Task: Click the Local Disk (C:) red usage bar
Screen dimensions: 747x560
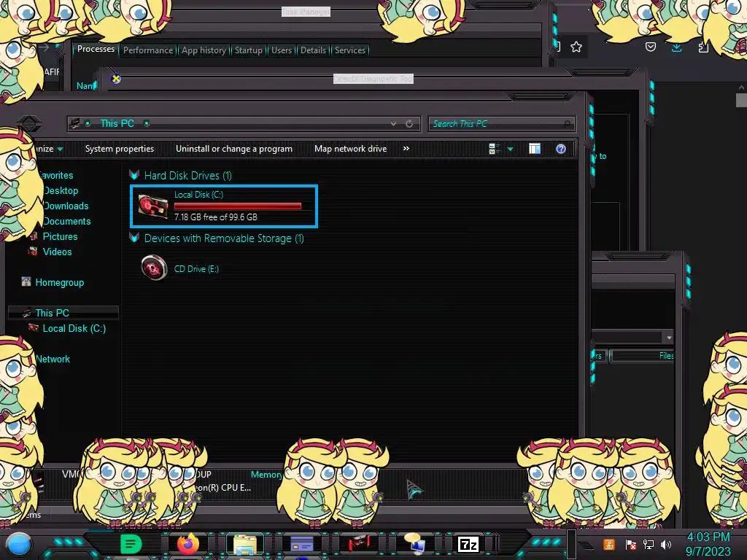Action: click(x=238, y=206)
